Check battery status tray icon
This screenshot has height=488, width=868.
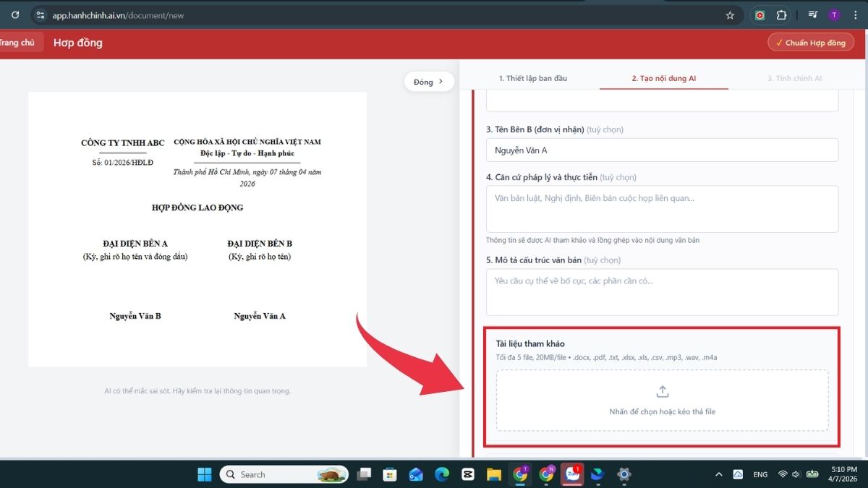(x=812, y=474)
